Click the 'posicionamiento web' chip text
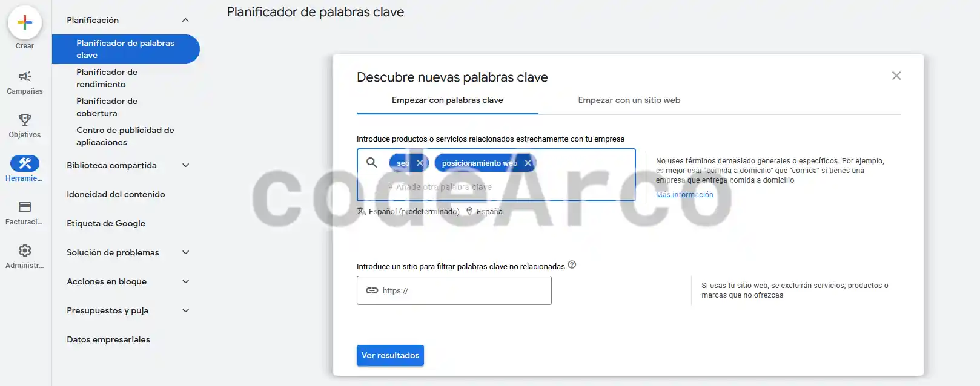The width and height of the screenshot is (980, 386). tap(480, 163)
